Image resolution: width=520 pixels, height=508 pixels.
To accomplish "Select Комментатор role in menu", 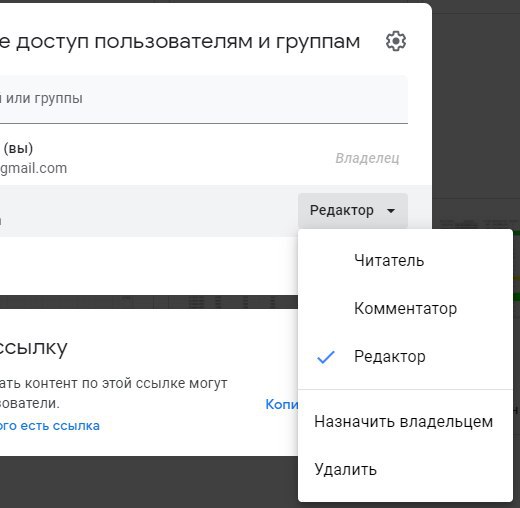I will click(x=405, y=308).
